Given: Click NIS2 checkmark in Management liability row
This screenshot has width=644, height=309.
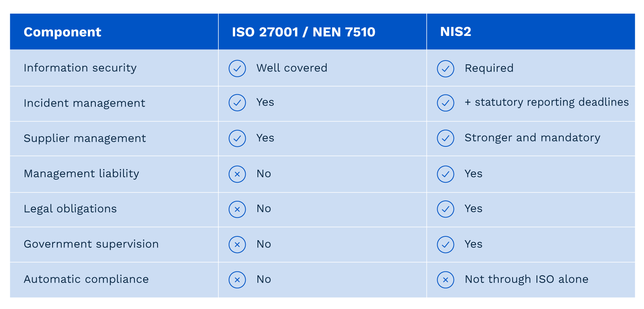Looking at the screenshot, I should pos(446,174).
